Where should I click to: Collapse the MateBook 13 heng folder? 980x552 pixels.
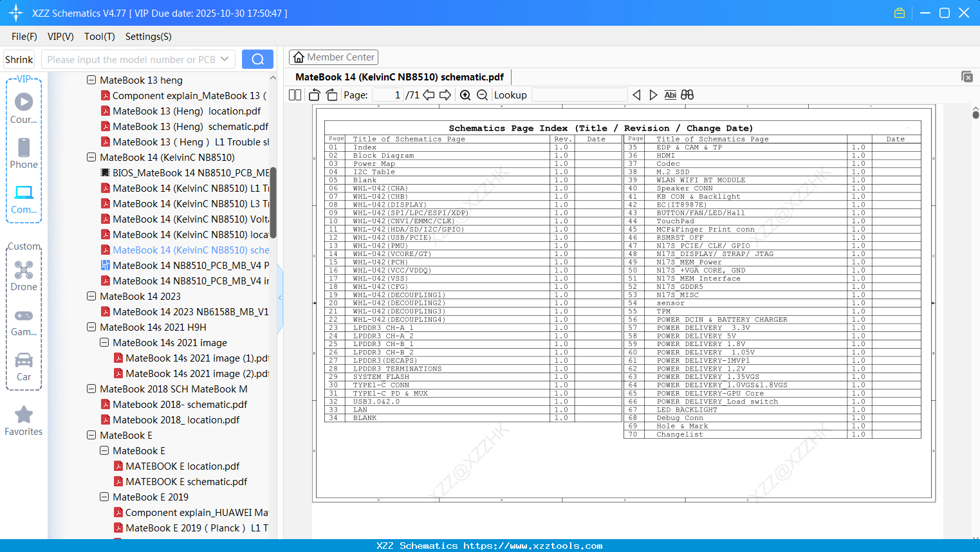pos(92,80)
